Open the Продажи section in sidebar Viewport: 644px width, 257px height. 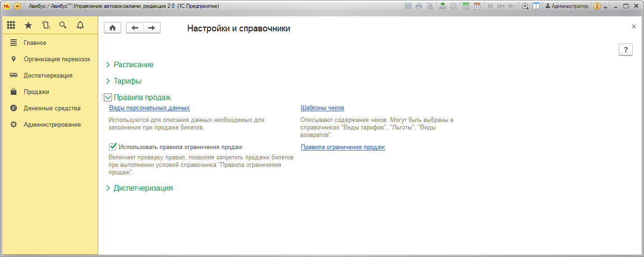37,92
